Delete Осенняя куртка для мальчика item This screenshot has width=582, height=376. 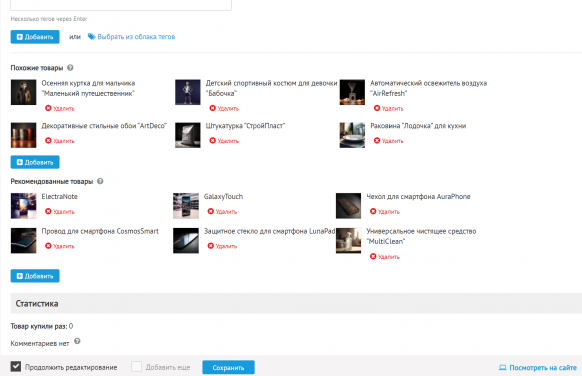coord(60,108)
